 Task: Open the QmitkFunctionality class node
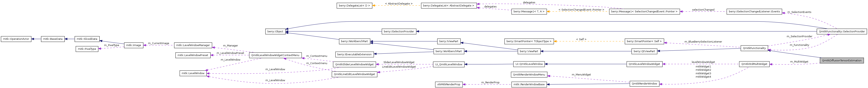(754, 48)
